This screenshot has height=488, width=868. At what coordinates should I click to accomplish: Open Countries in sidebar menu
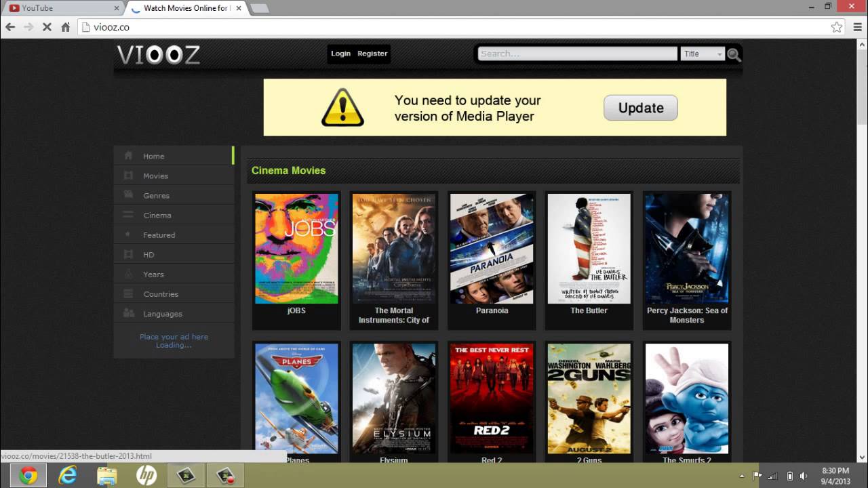(x=174, y=293)
